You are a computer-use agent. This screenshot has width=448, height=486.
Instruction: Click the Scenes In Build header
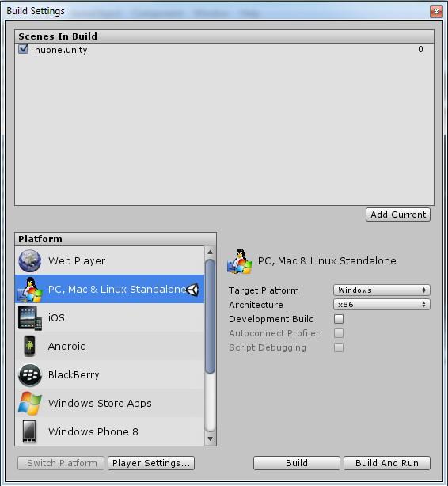point(224,36)
